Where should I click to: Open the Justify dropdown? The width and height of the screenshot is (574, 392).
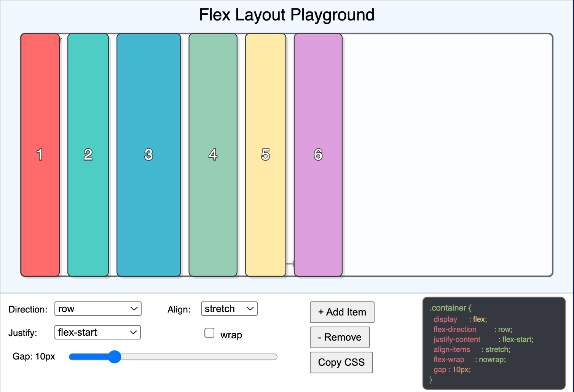coord(97,332)
